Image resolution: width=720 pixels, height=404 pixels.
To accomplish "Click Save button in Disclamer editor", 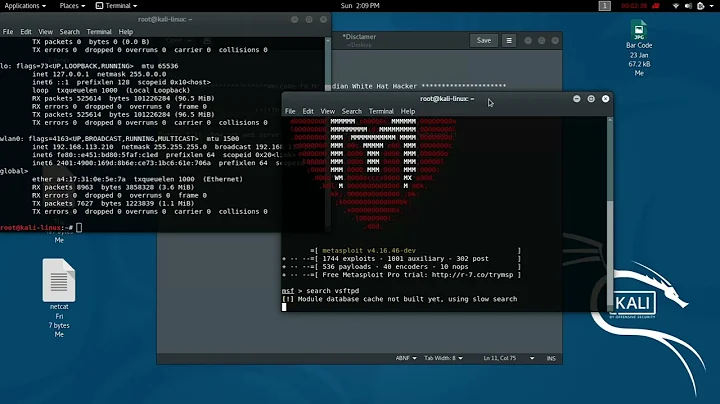I will 484,40.
